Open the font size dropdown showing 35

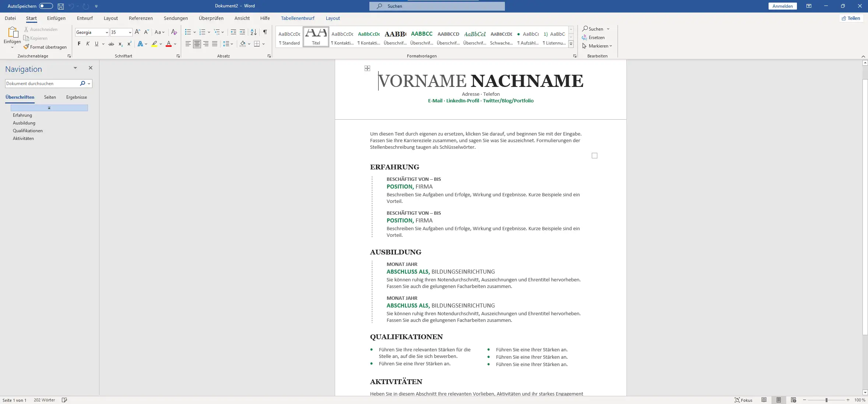point(130,32)
